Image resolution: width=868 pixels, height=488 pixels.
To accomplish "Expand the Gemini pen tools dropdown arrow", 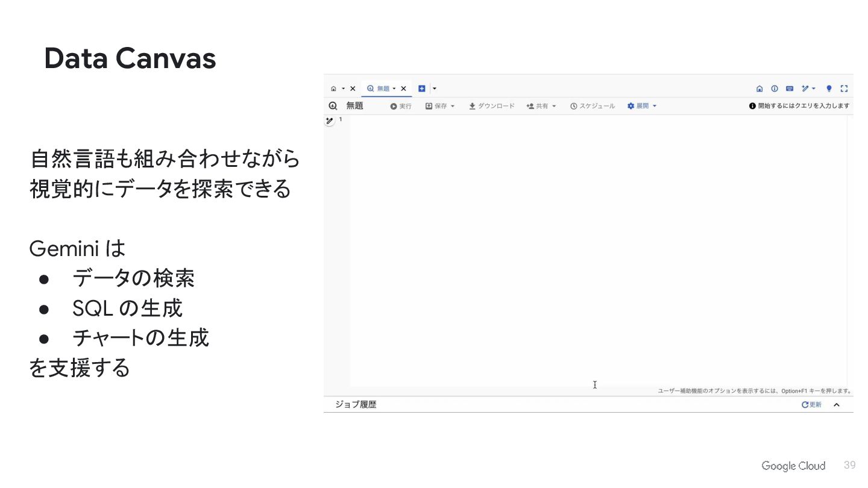I will 814,89.
